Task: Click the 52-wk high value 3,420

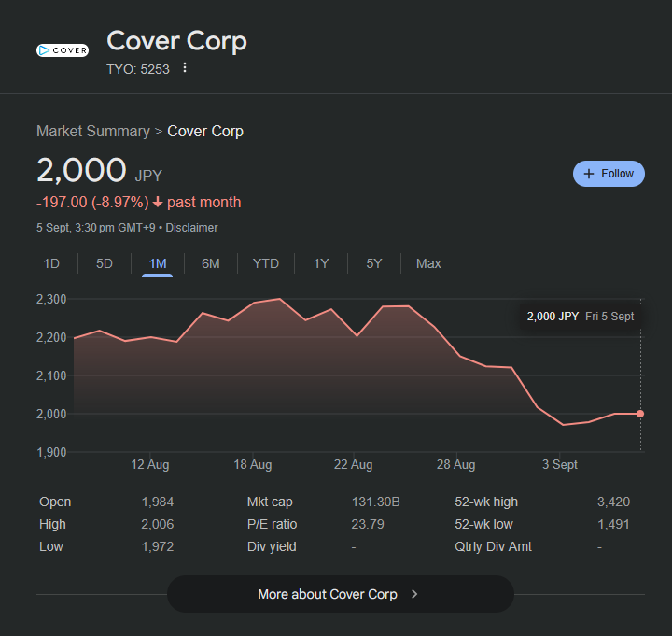Action: tap(614, 502)
